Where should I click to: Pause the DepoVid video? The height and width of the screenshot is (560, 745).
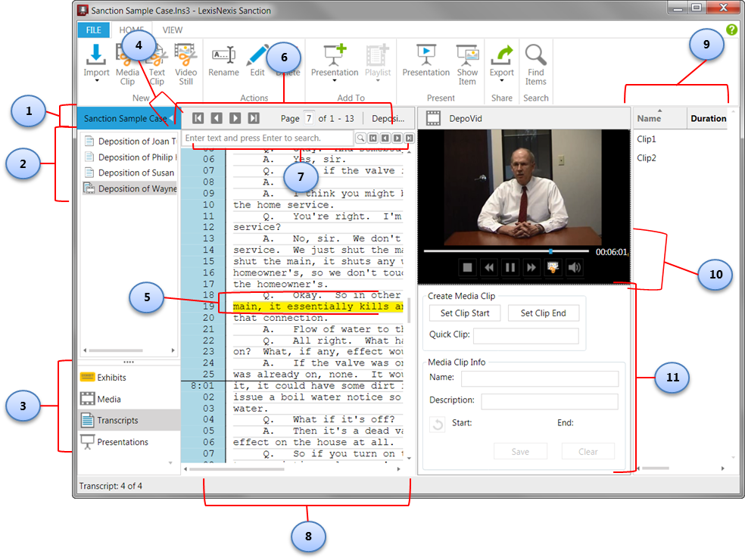510,267
